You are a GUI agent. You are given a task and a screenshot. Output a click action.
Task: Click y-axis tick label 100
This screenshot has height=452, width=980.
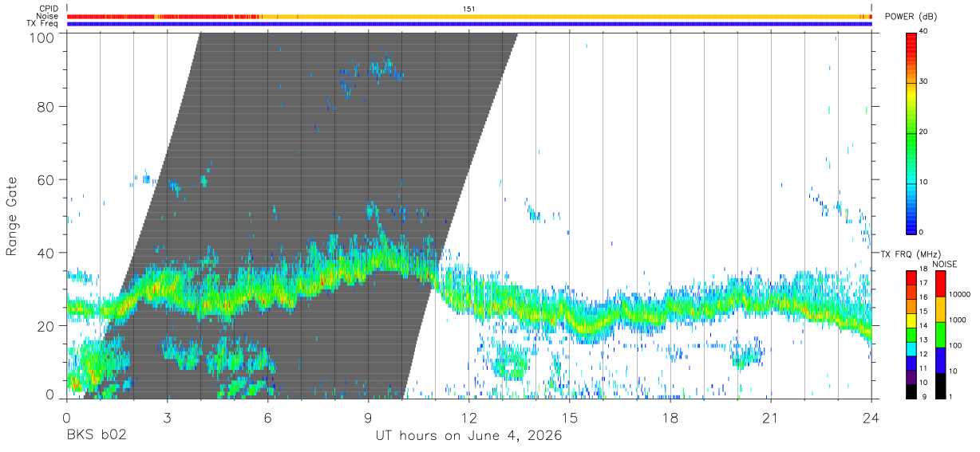(42, 37)
